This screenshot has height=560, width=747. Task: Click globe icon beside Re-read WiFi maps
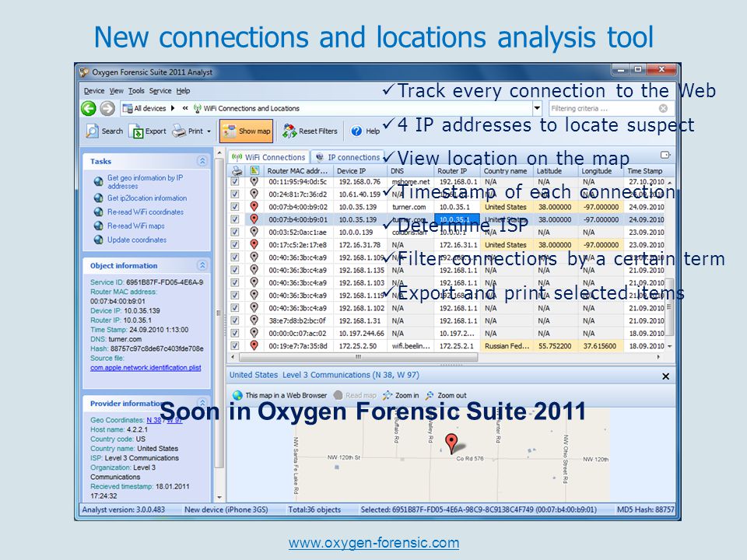point(98,226)
